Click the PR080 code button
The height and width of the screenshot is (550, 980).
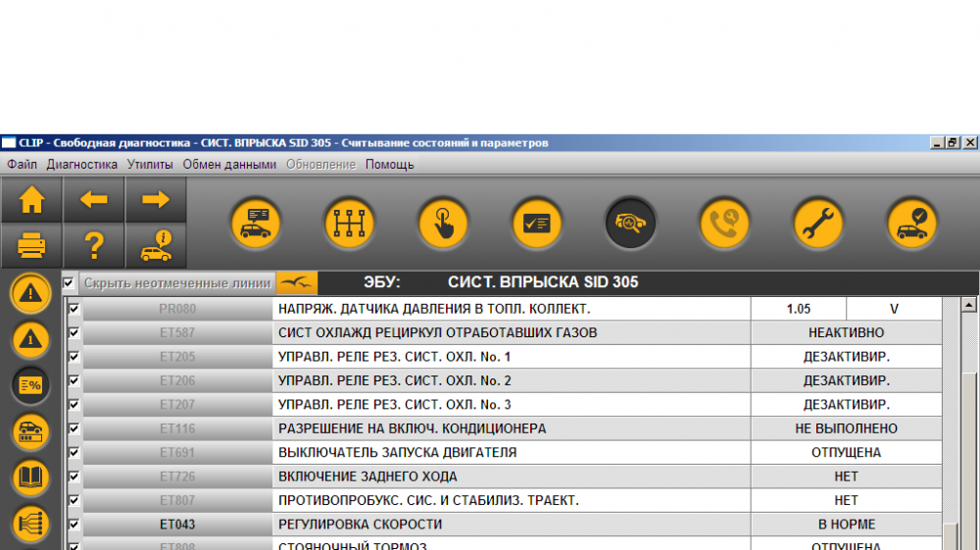point(177,309)
